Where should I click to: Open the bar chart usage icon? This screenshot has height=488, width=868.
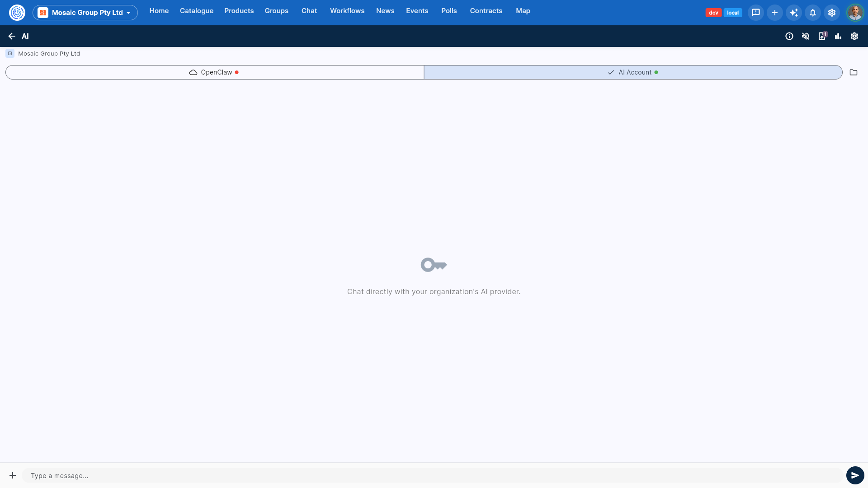(x=838, y=36)
